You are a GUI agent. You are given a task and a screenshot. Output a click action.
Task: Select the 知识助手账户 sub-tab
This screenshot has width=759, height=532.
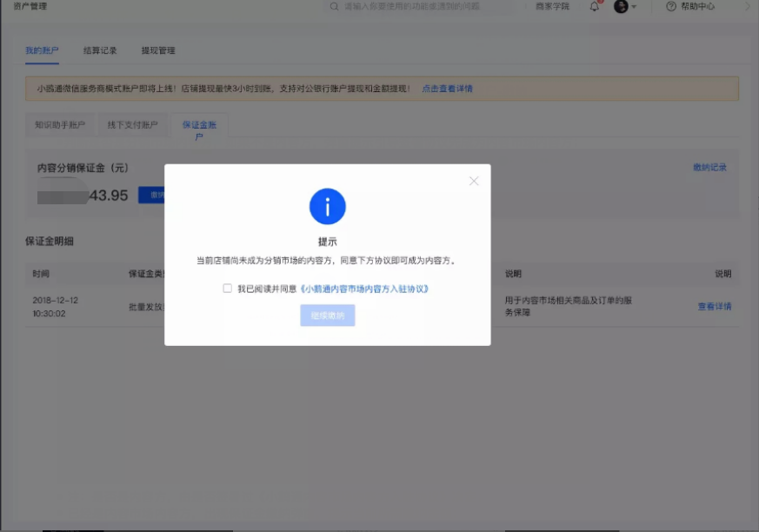[x=60, y=125]
